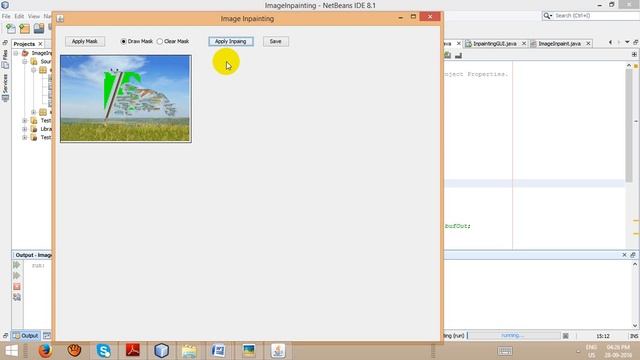Open Adobe Reader from the taskbar

[x=133, y=351]
